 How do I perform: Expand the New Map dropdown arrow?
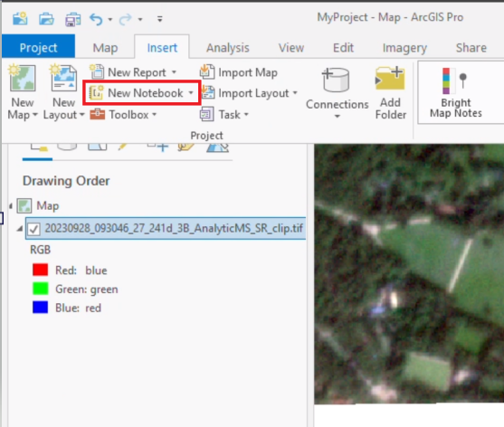[35, 115]
